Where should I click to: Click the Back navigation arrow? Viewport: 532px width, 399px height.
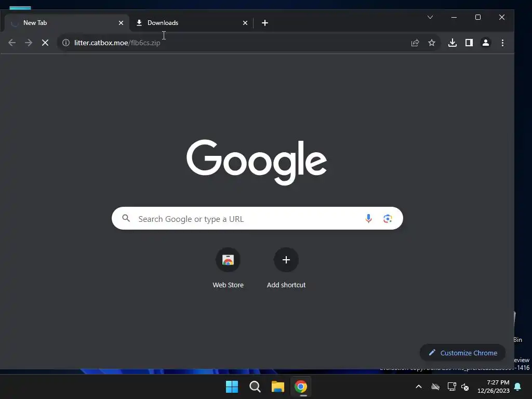[12, 43]
